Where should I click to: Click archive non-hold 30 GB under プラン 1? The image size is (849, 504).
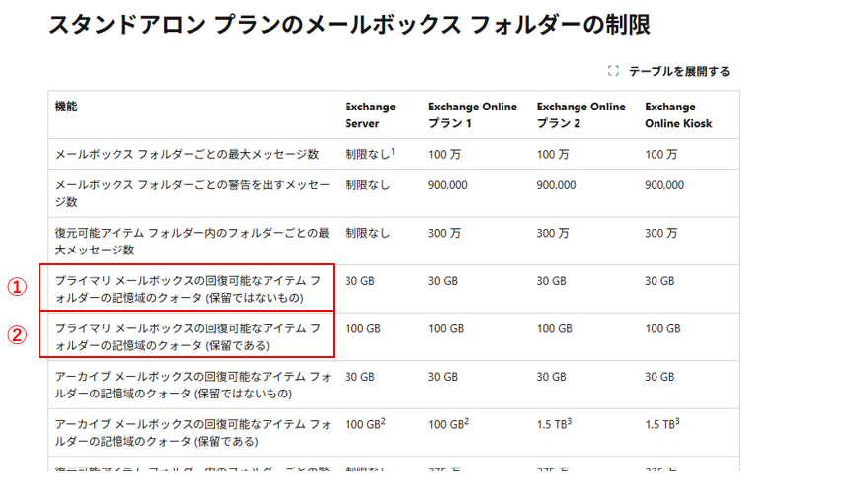pos(443,377)
